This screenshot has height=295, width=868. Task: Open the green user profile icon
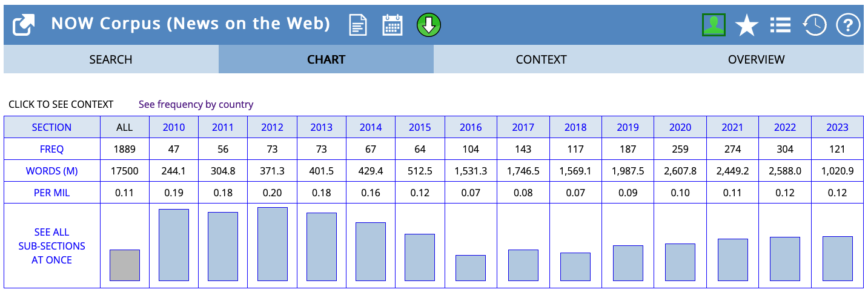[714, 25]
